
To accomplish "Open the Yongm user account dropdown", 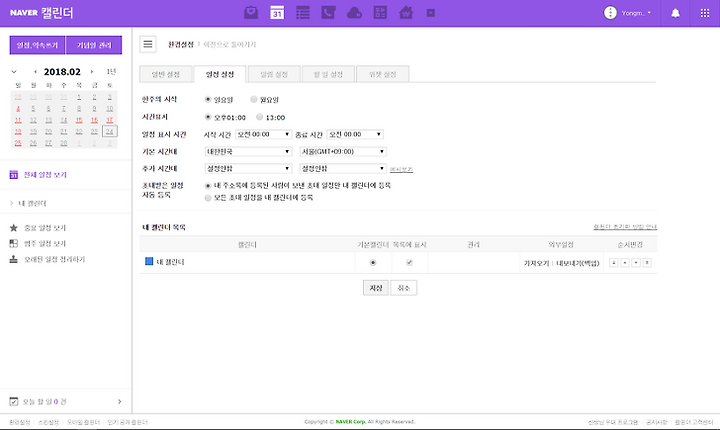I will [x=636, y=13].
